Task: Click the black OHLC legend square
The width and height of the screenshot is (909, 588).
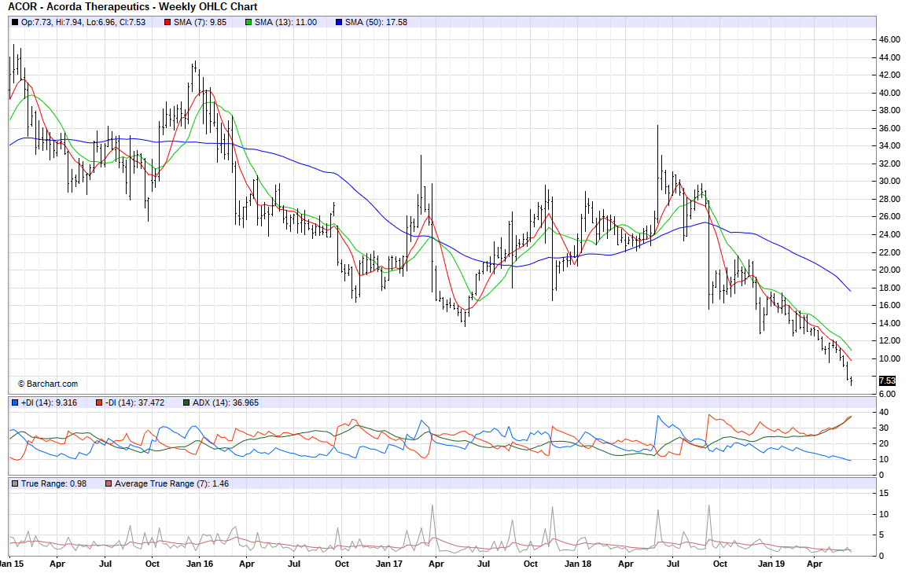Action: [15, 22]
